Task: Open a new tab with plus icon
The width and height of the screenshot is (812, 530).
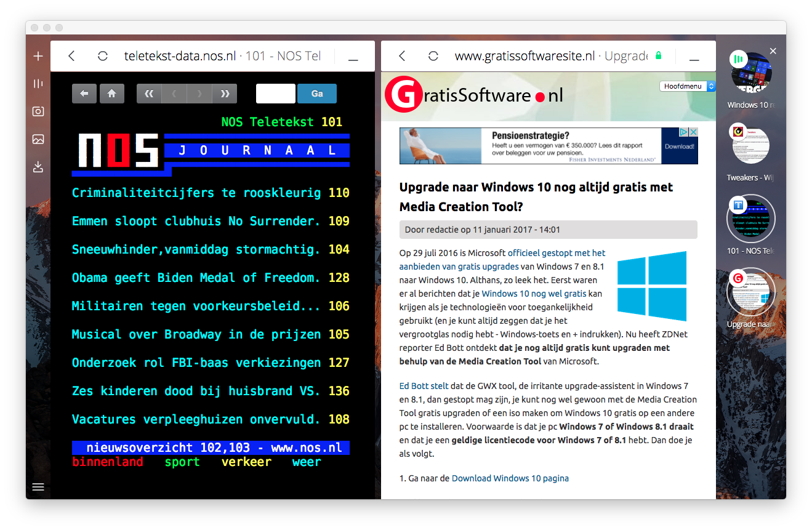Action: pos(38,56)
